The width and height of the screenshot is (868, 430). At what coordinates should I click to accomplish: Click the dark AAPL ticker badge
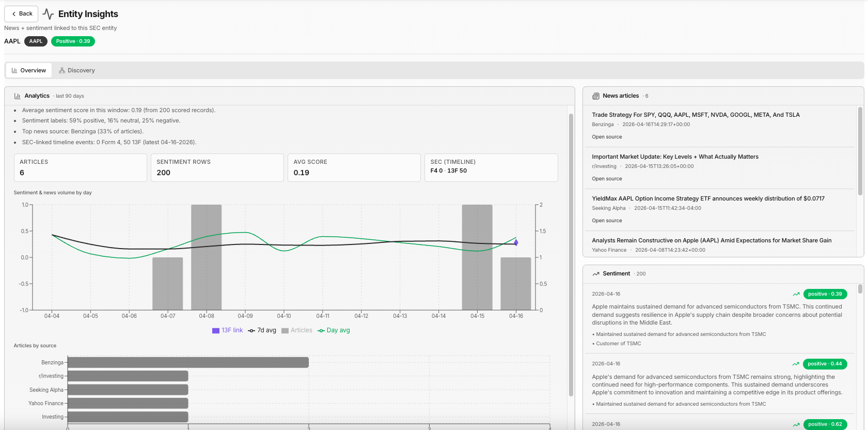[36, 41]
